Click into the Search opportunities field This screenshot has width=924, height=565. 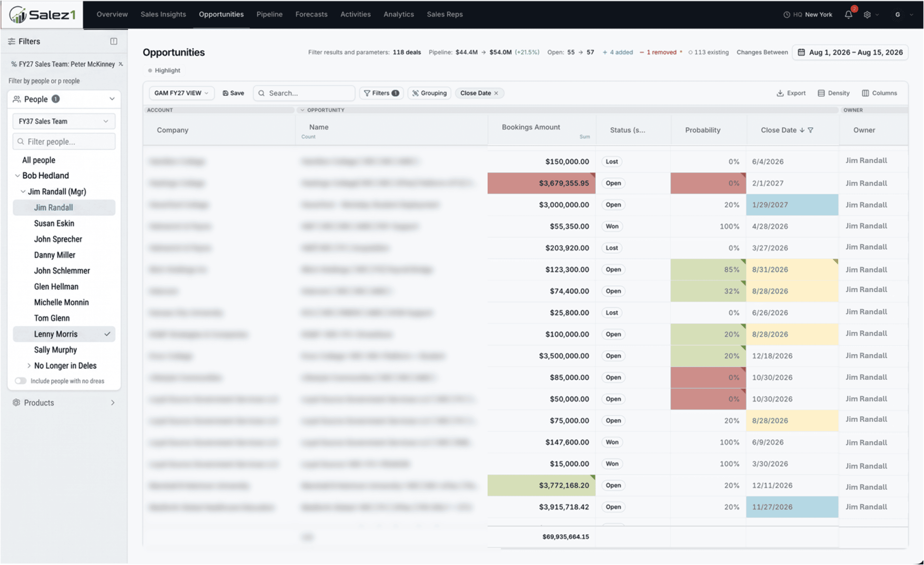[304, 93]
